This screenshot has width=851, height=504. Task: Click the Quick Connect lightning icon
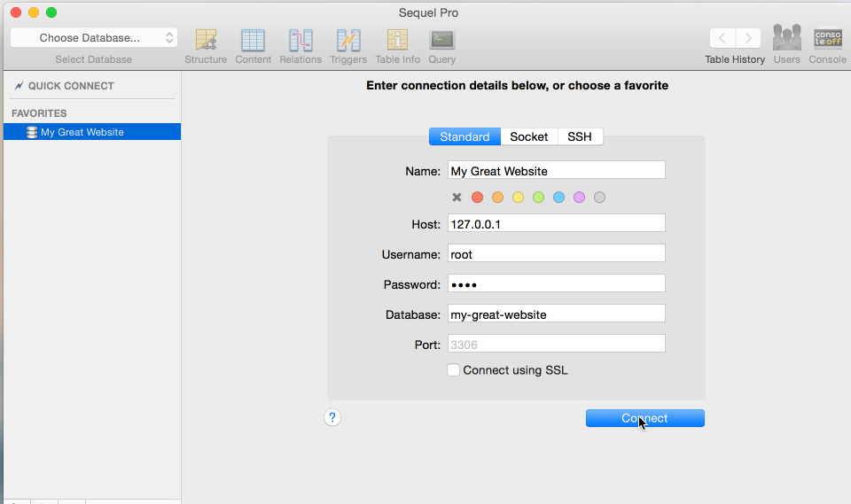pos(19,86)
